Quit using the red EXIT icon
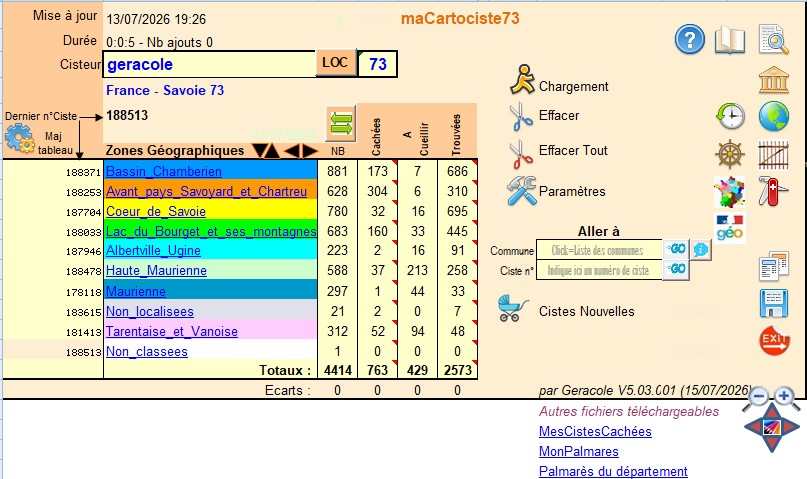This screenshot has width=807, height=479. coord(774,340)
